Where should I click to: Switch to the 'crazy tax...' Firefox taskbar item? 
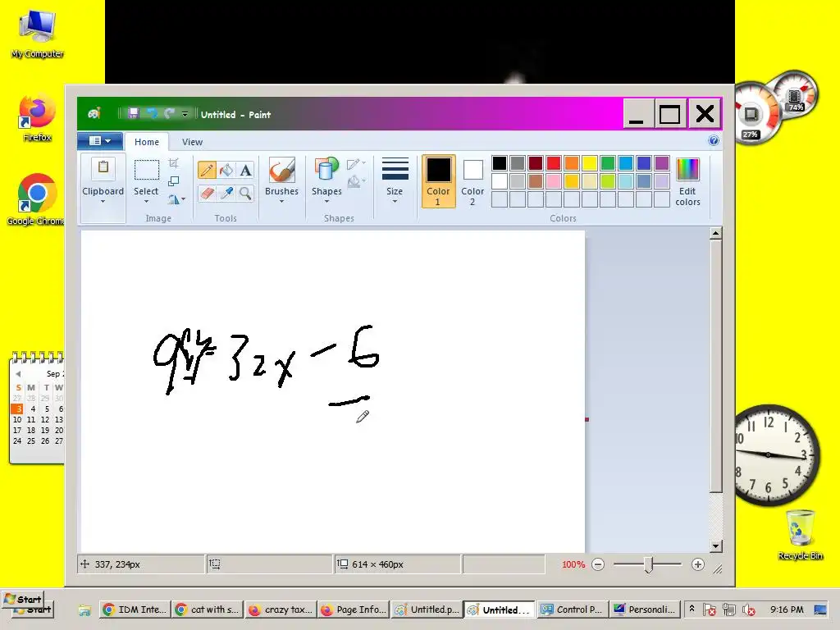click(281, 609)
